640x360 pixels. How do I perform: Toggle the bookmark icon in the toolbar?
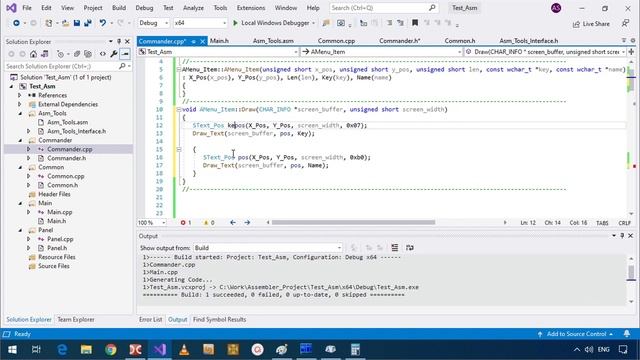(415, 23)
